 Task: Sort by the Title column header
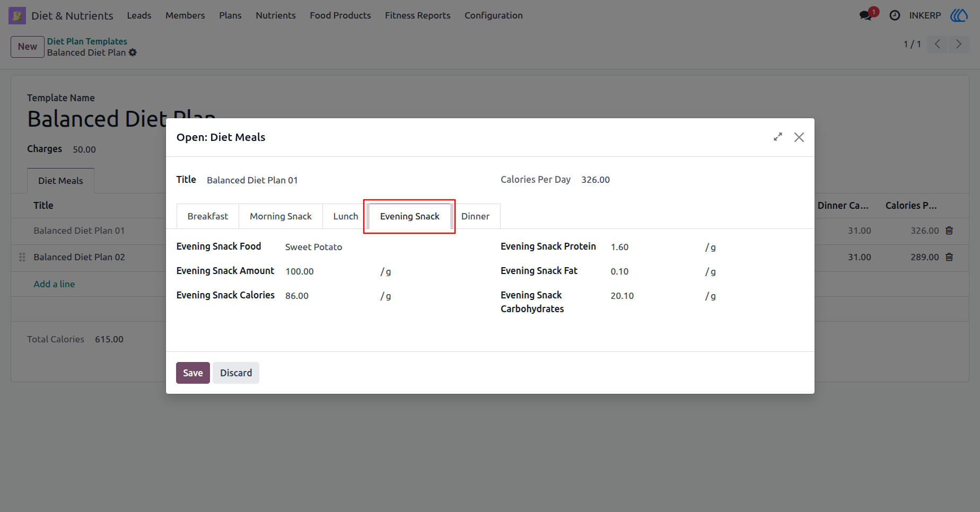point(43,206)
